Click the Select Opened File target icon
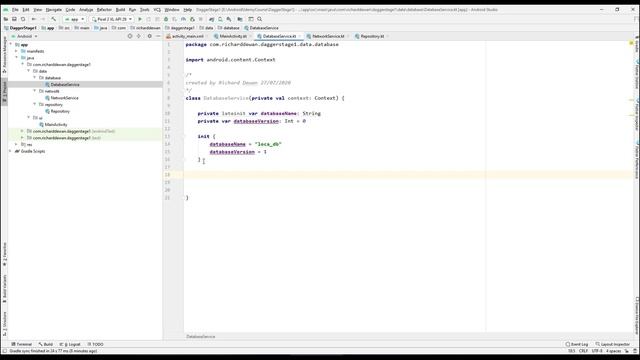Viewport: 640px width, 360px height. (x=130, y=36)
